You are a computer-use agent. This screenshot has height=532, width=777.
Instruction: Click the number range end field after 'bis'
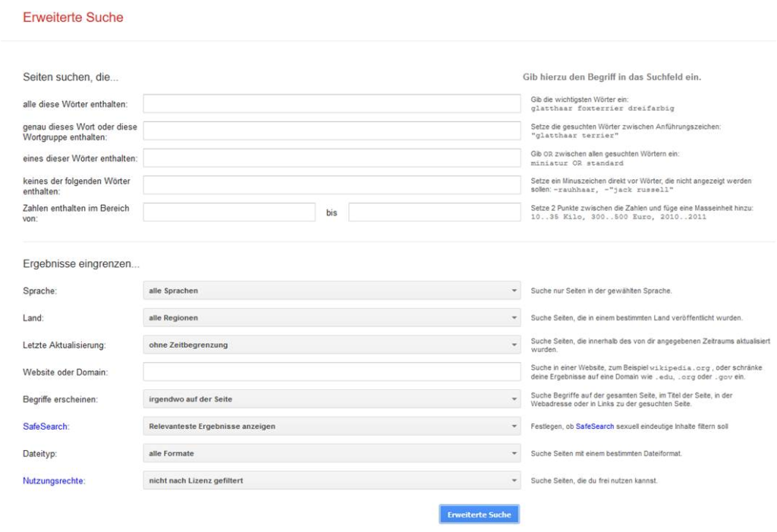(x=434, y=212)
